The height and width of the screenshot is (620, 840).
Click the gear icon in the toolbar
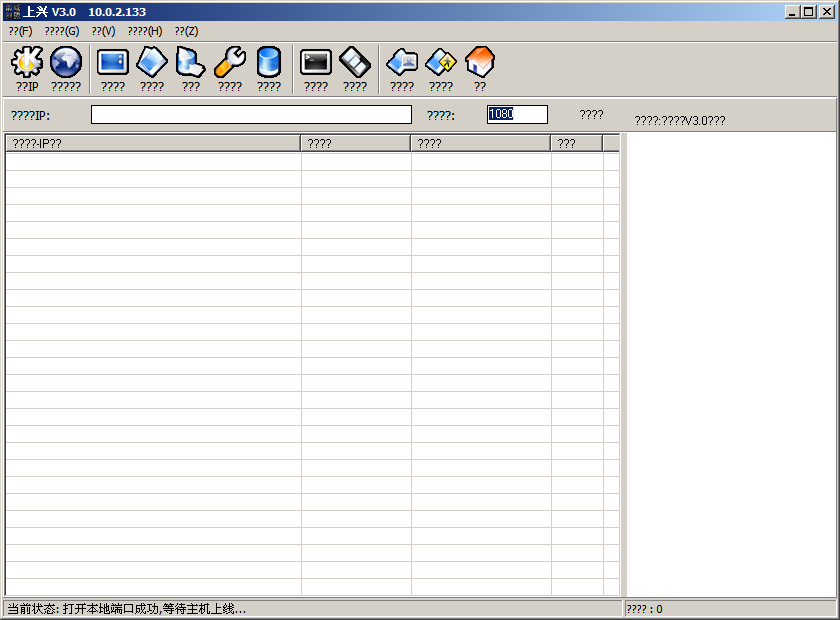point(27,63)
